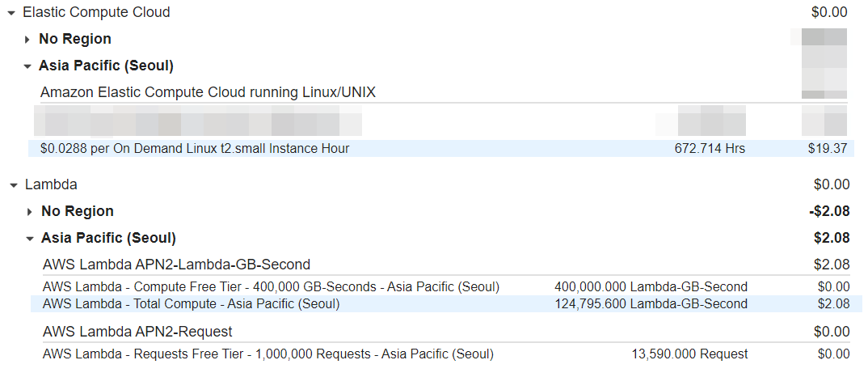This screenshot has width=868, height=377.
Task: Click 'Amazon Elastic Compute Cloud running Linux/UNIX'
Action: (x=209, y=92)
